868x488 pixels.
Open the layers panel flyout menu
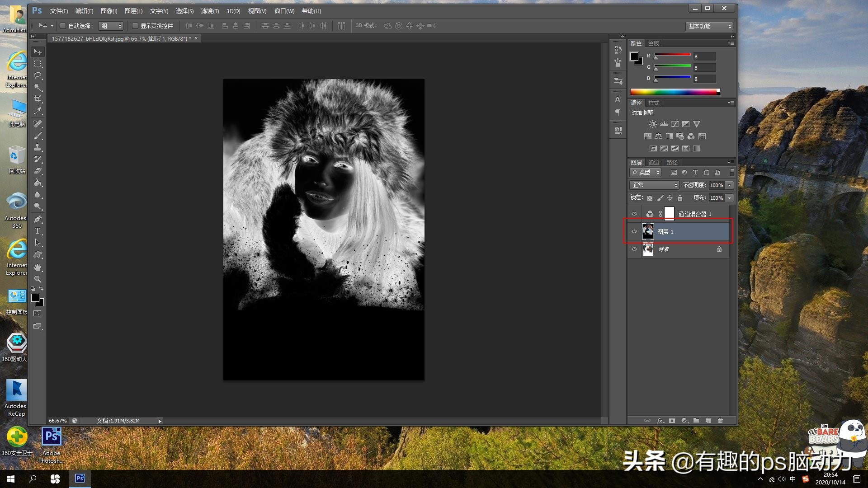click(x=731, y=162)
